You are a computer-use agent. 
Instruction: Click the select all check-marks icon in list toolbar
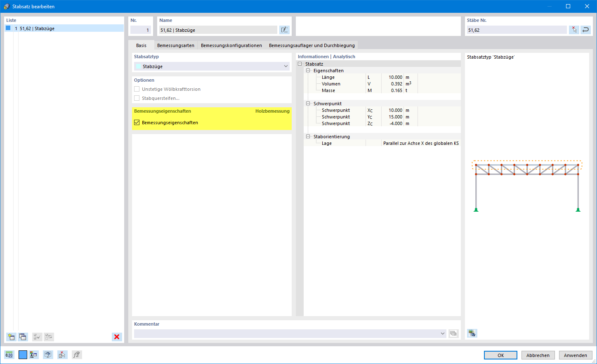pyautogui.click(x=37, y=337)
